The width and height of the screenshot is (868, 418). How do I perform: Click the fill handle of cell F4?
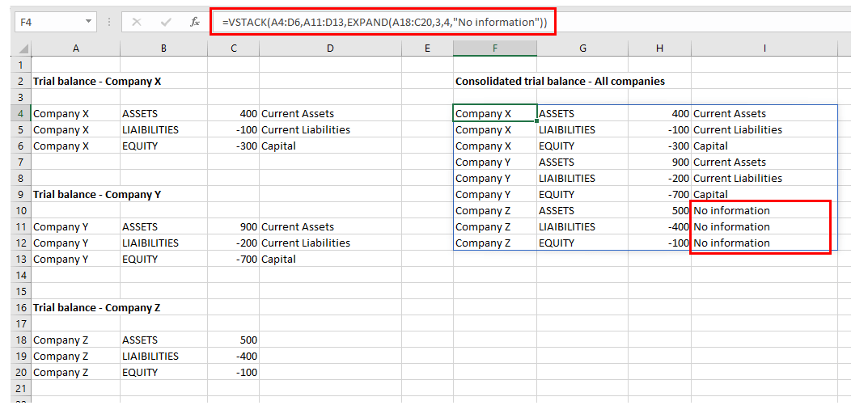click(536, 121)
